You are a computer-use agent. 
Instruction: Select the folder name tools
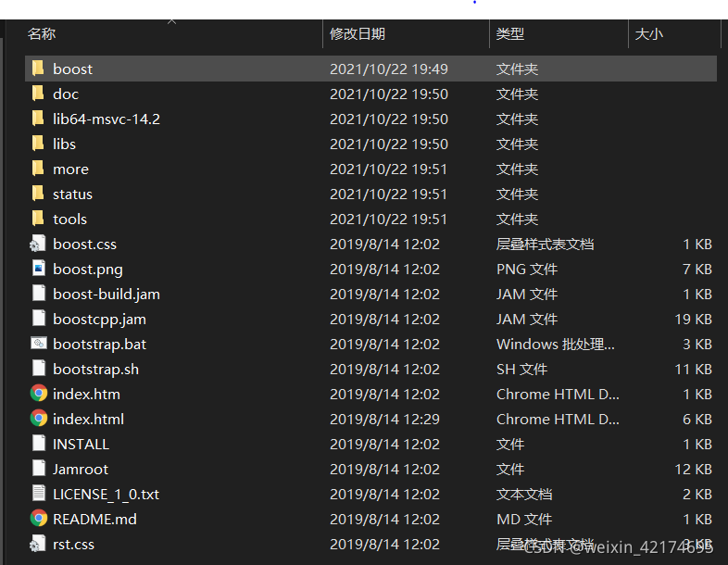(x=69, y=220)
